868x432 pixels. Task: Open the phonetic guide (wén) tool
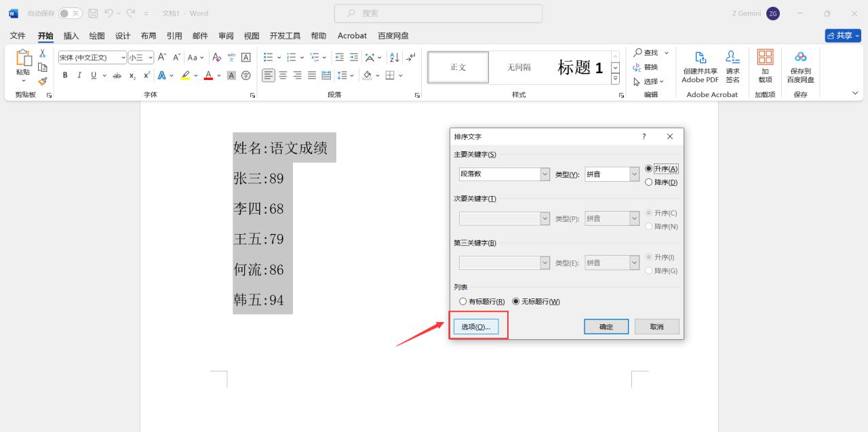pyautogui.click(x=231, y=58)
